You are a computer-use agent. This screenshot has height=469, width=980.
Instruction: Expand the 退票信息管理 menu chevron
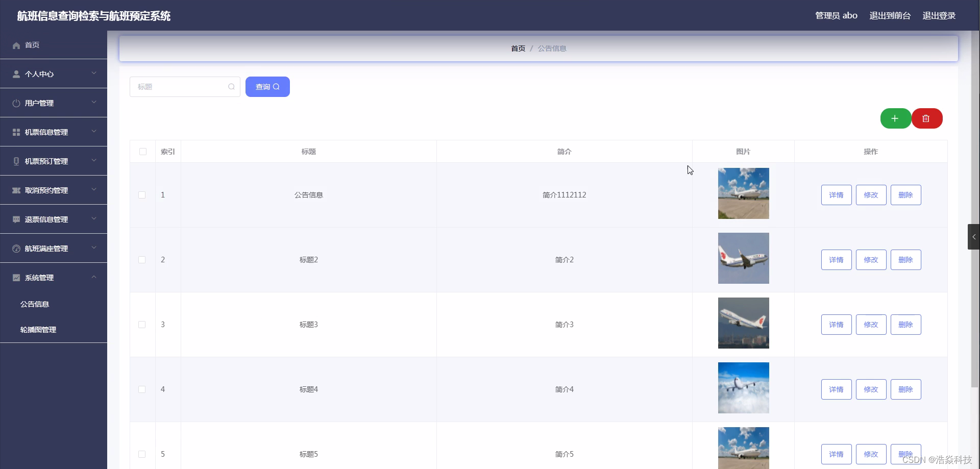[x=94, y=219]
